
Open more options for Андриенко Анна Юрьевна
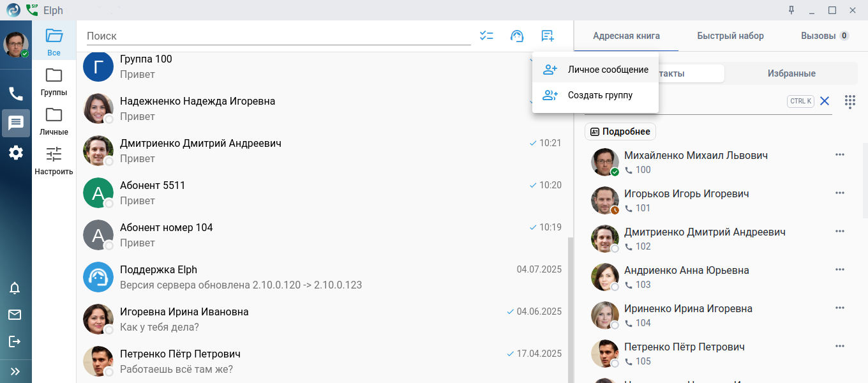840,269
